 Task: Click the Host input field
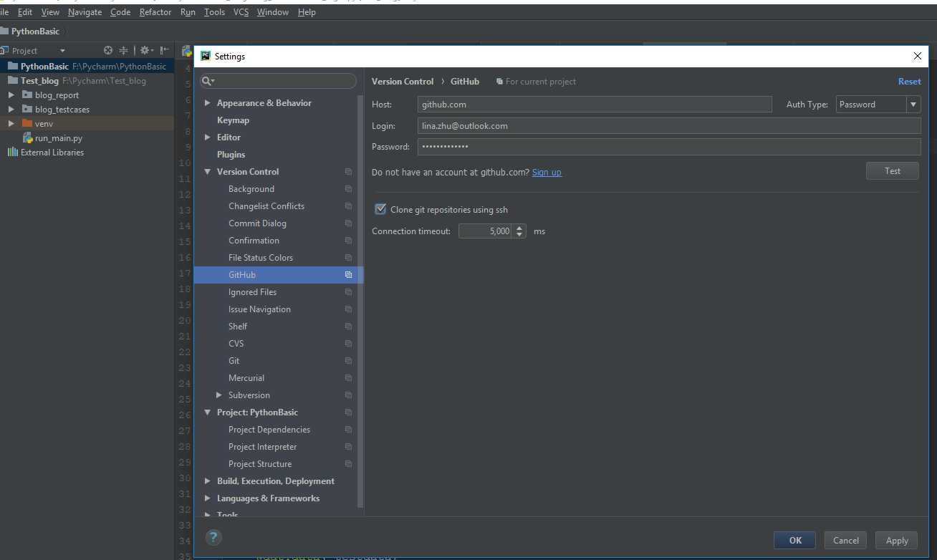[x=595, y=105]
